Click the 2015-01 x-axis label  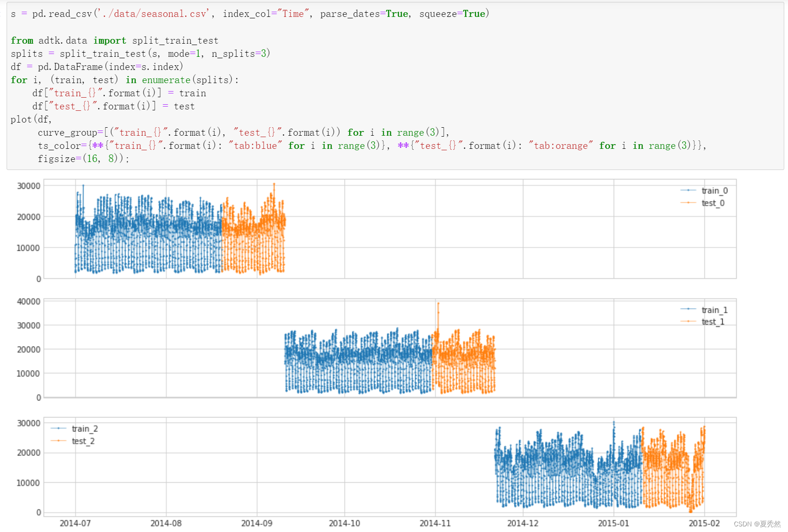613,523
